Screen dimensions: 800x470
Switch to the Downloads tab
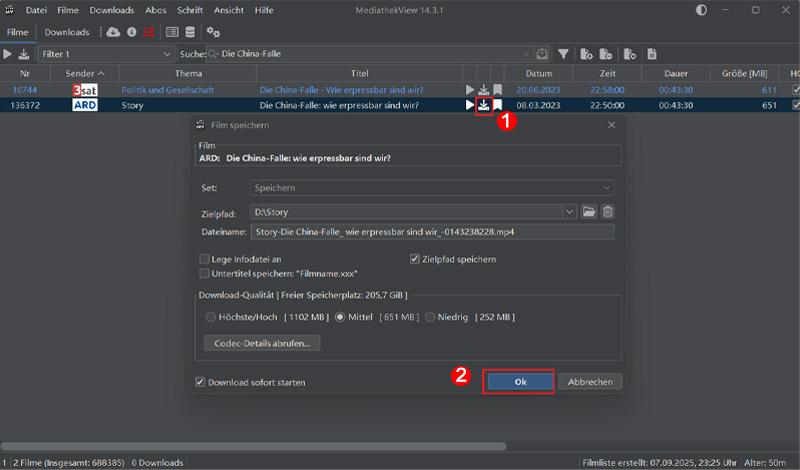pos(67,32)
